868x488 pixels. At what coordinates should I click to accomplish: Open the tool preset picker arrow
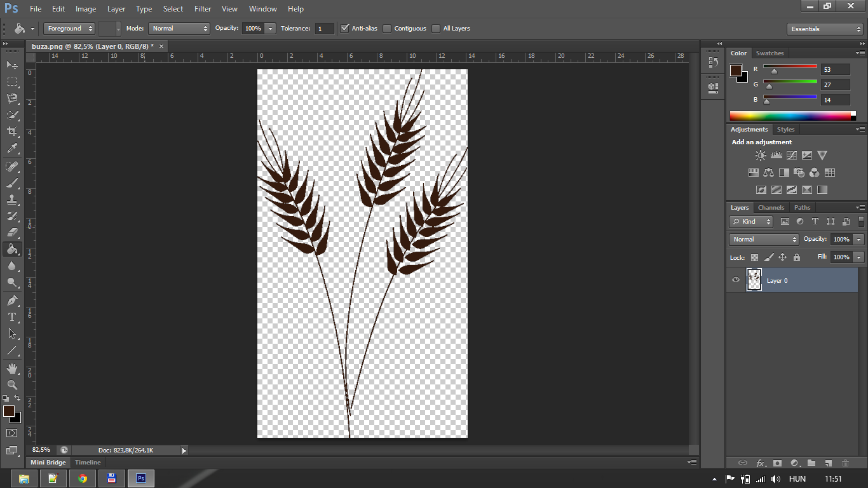tap(32, 29)
